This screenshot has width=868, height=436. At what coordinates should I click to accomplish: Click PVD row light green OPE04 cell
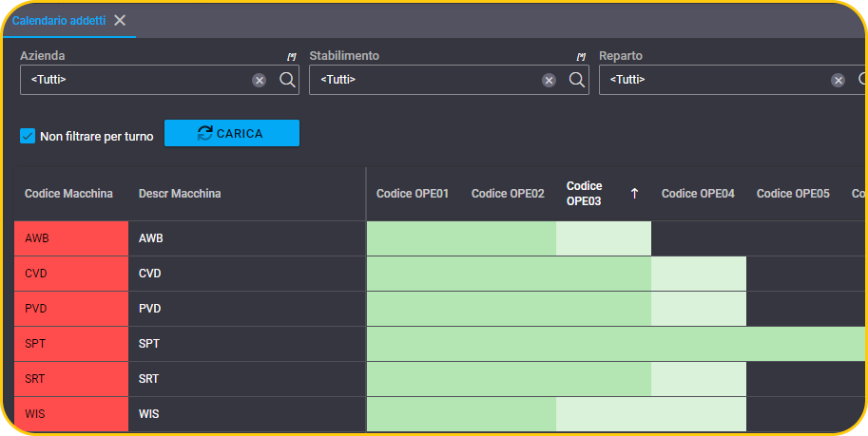pyautogui.click(x=699, y=309)
